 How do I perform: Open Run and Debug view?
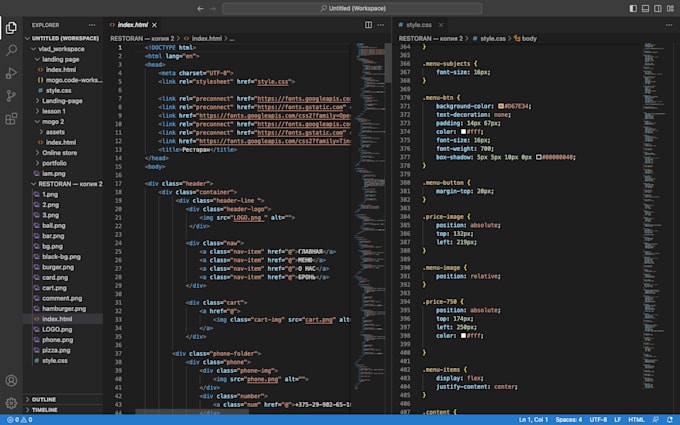point(11,72)
